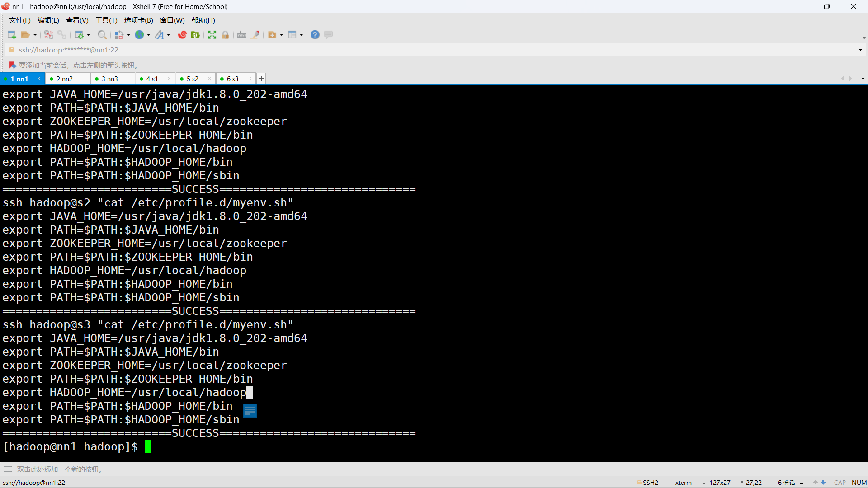This screenshot has height=488, width=868.
Task: Toggle full screen mode icon
Action: [x=212, y=35]
